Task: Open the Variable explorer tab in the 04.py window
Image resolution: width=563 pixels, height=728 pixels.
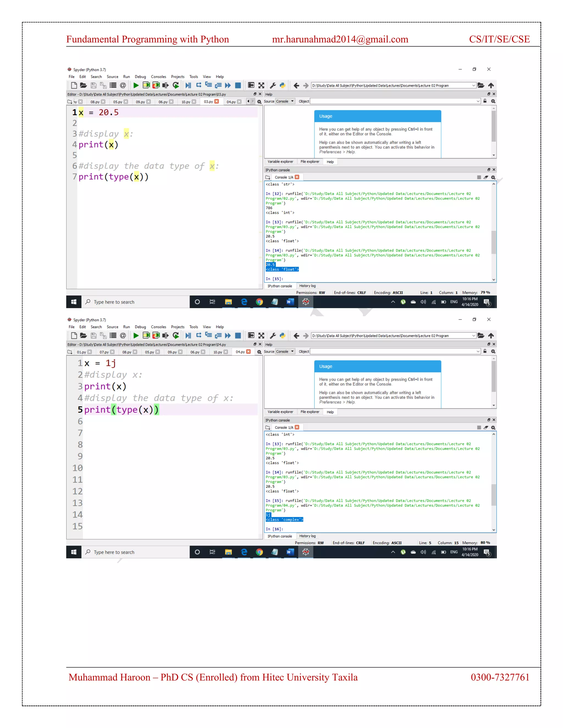Action: point(280,412)
